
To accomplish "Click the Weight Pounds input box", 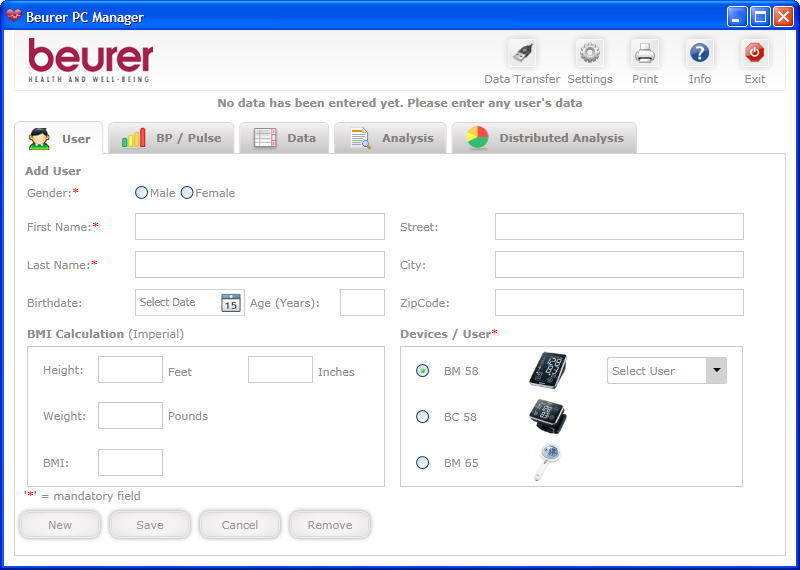I will pyautogui.click(x=130, y=415).
